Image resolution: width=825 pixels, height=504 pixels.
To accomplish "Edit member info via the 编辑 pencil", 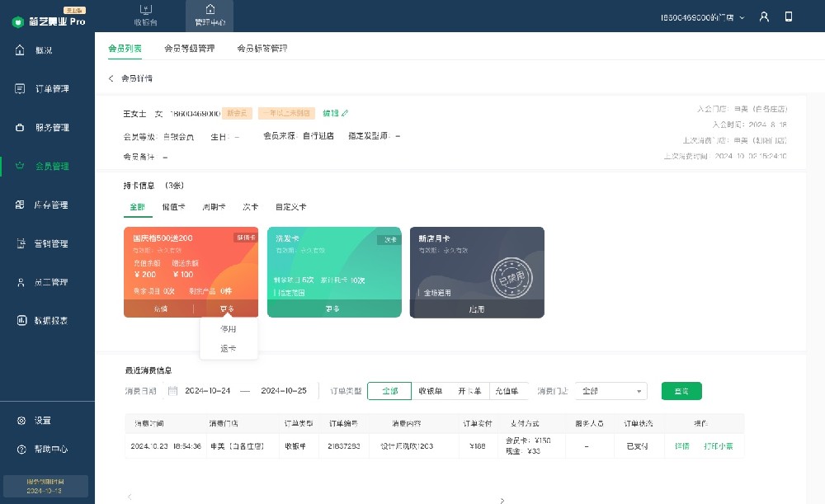I will pyautogui.click(x=333, y=113).
